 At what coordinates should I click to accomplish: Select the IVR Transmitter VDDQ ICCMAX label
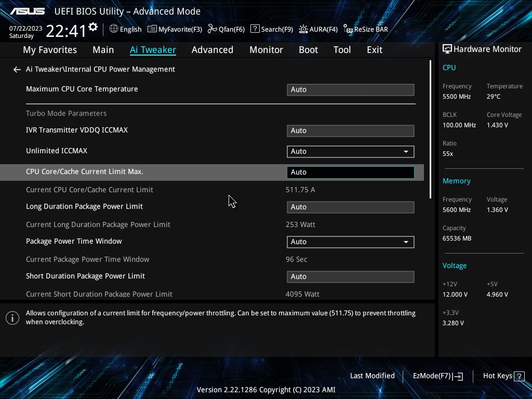click(77, 130)
